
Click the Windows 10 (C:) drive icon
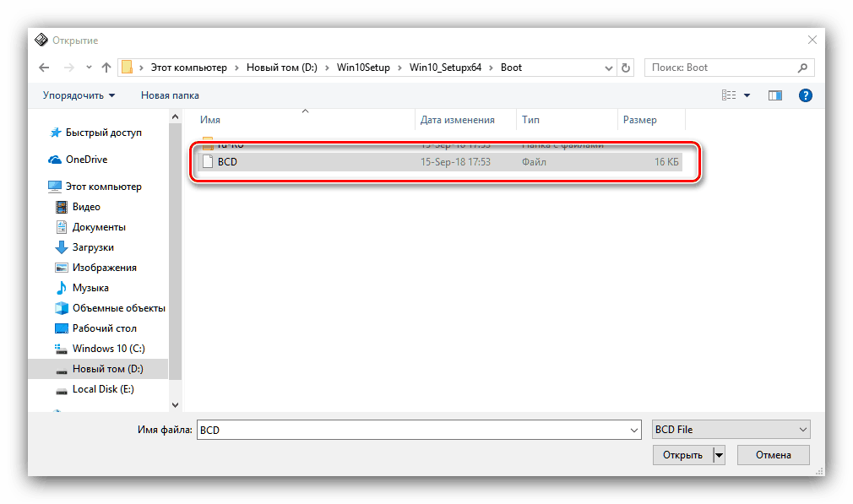[61, 349]
